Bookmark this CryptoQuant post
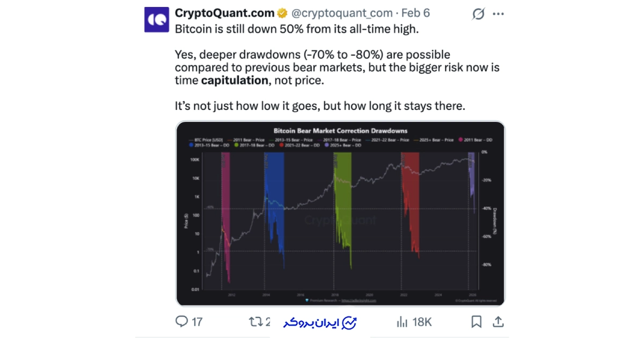This screenshot has height=338, width=644. pyautogui.click(x=475, y=321)
